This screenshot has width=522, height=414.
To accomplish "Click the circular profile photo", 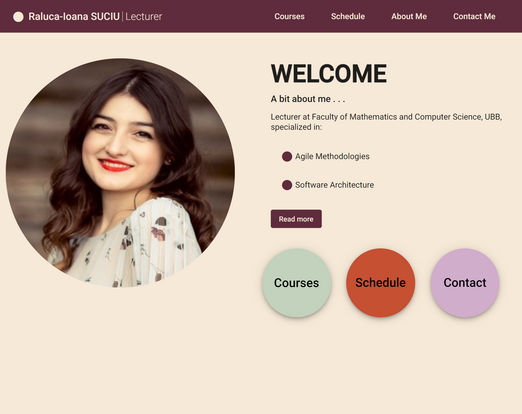I will tap(120, 173).
